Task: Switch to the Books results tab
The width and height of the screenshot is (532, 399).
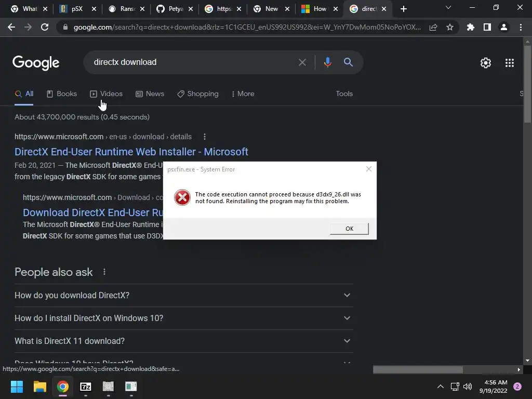Action: click(62, 94)
